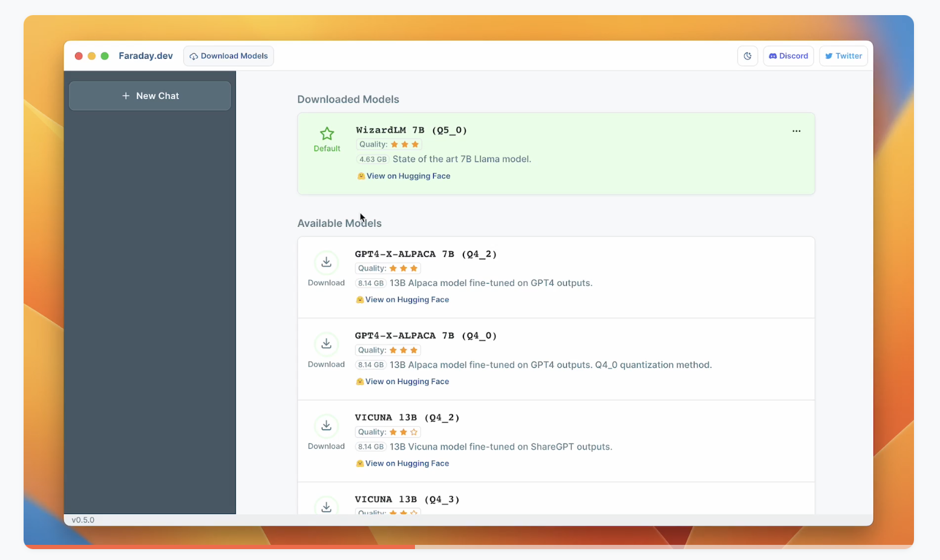Click the Default star icon for WizardLM
940x560 pixels.
click(x=327, y=134)
